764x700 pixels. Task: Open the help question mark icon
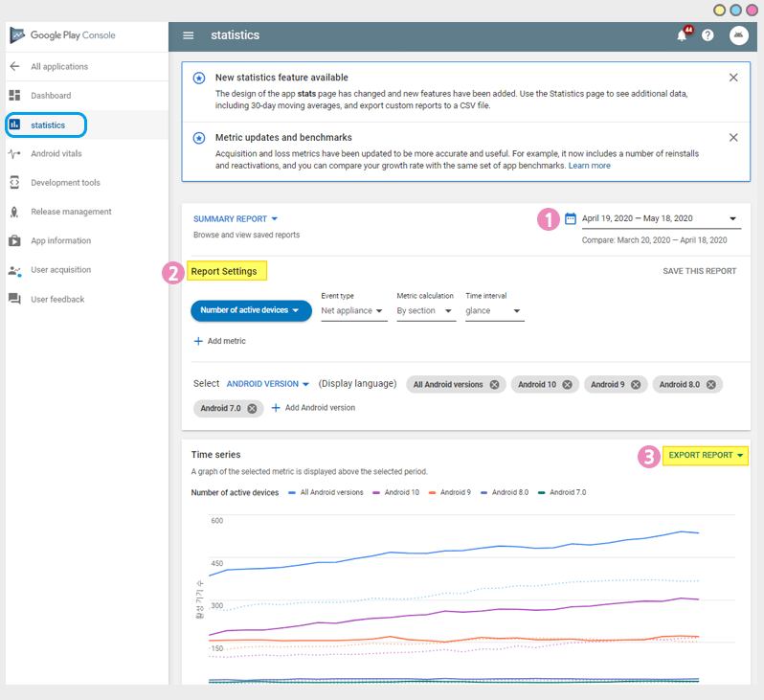(x=708, y=35)
